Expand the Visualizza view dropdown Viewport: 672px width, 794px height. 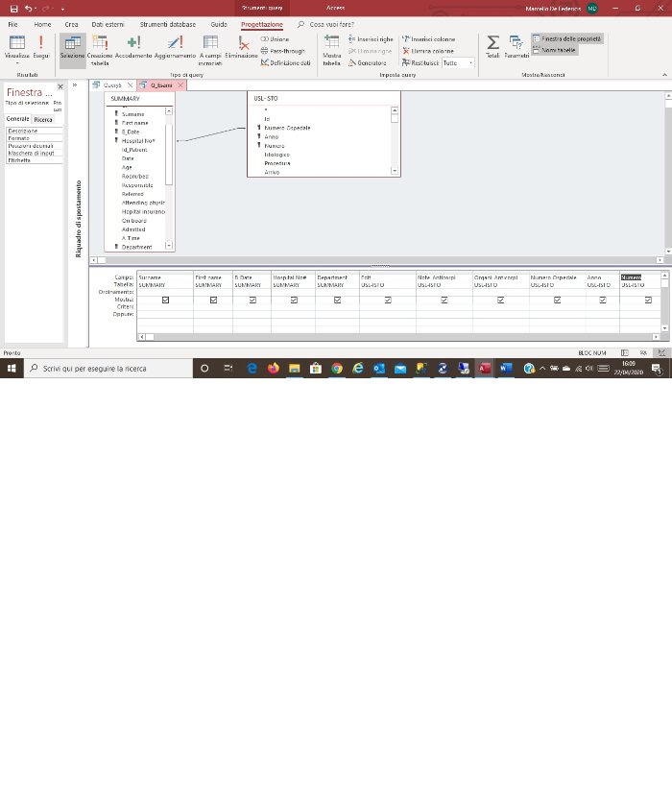pyautogui.click(x=16, y=63)
